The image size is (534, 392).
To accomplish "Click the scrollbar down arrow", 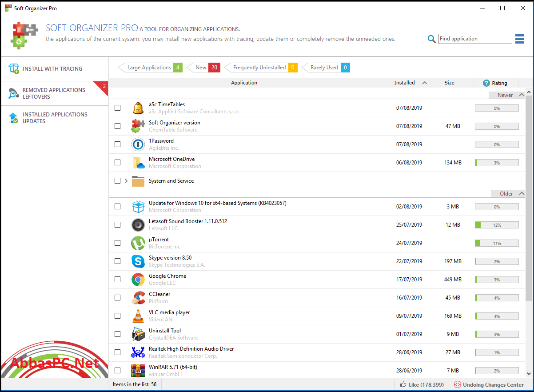I will pyautogui.click(x=530, y=373).
